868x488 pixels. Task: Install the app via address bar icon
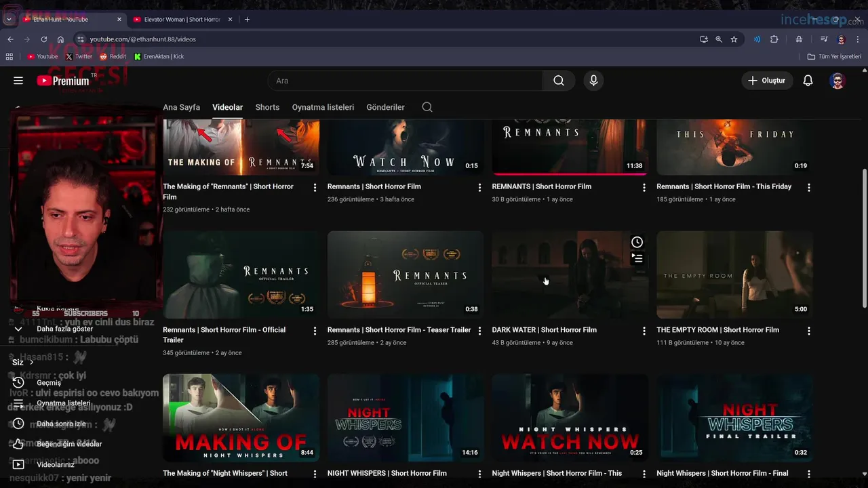[x=704, y=39]
